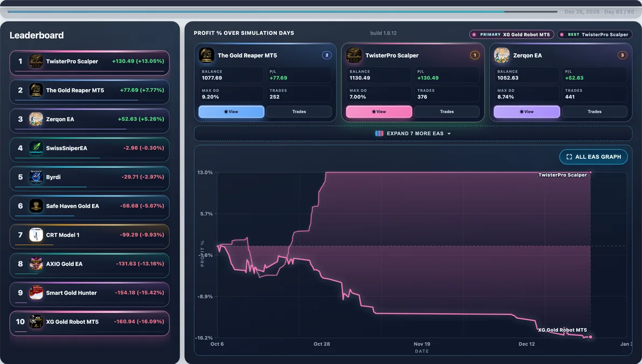Click the CRT Model 1 white icon
The height and width of the screenshot is (364, 642).
[36, 235]
